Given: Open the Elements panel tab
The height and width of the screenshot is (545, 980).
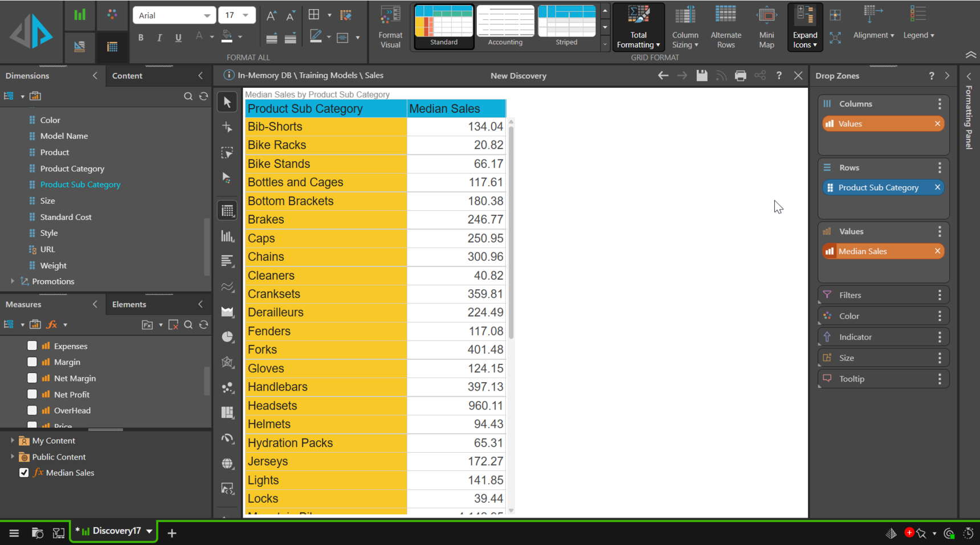Looking at the screenshot, I should coord(129,305).
